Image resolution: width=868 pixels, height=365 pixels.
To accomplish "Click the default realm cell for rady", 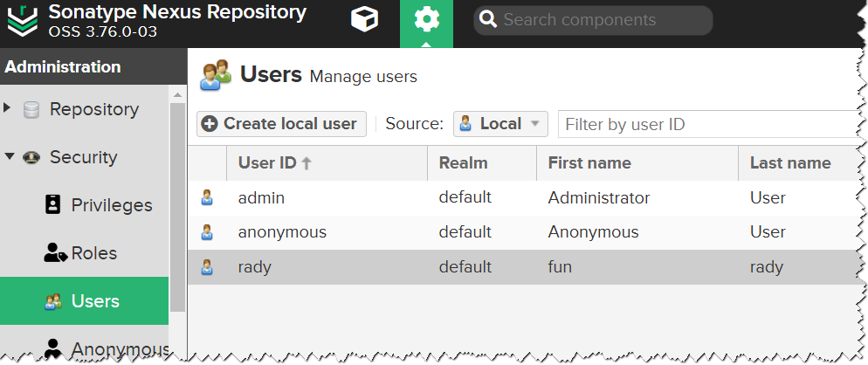I will coord(465,267).
